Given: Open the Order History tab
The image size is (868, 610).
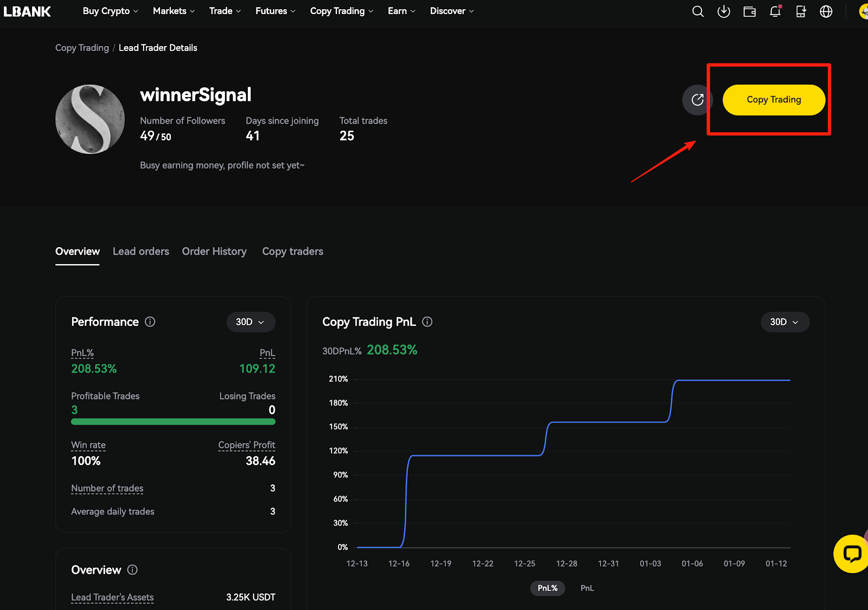Looking at the screenshot, I should pyautogui.click(x=214, y=252).
